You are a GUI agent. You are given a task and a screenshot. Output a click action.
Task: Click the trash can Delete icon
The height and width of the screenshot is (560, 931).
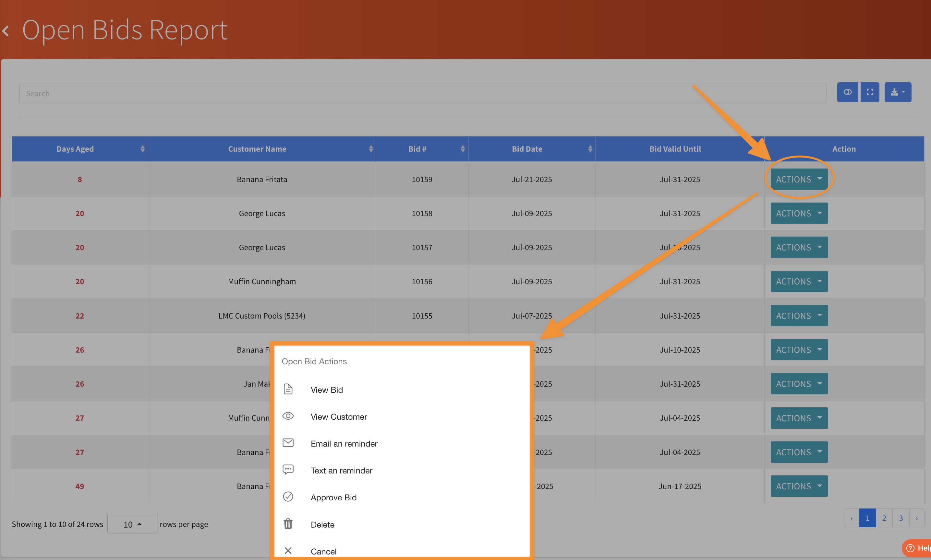(288, 524)
